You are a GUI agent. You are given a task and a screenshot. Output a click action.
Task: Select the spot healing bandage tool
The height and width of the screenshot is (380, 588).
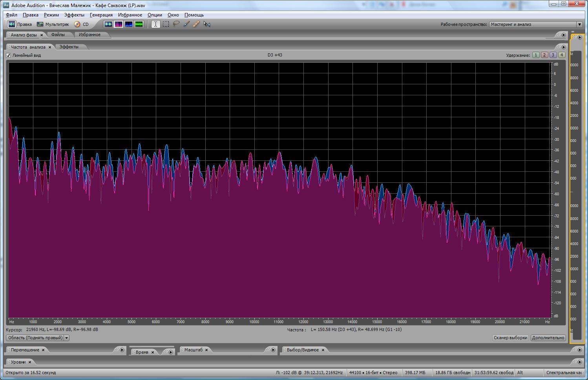(196, 24)
